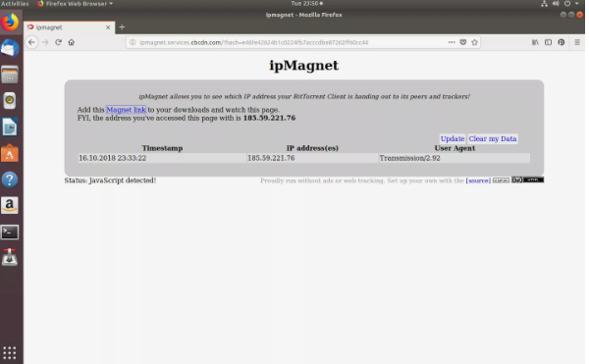The height and width of the screenshot is (364, 589).
Task: Open the Transmission downloader dock icon
Action: 10,257
